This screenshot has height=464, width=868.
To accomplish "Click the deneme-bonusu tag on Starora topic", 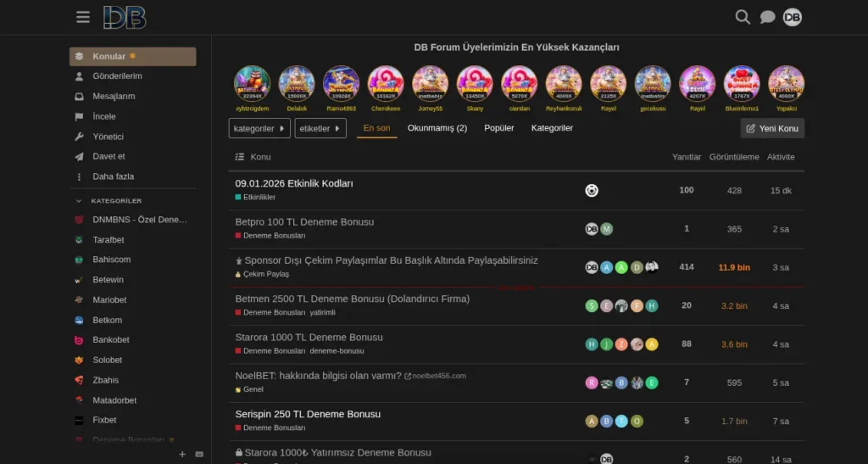I will pyautogui.click(x=337, y=351).
